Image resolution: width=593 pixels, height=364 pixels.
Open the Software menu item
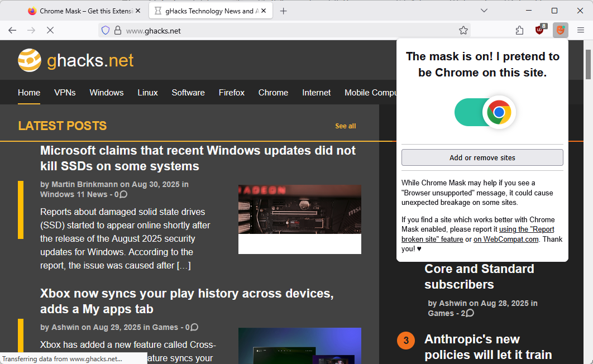pos(188,93)
